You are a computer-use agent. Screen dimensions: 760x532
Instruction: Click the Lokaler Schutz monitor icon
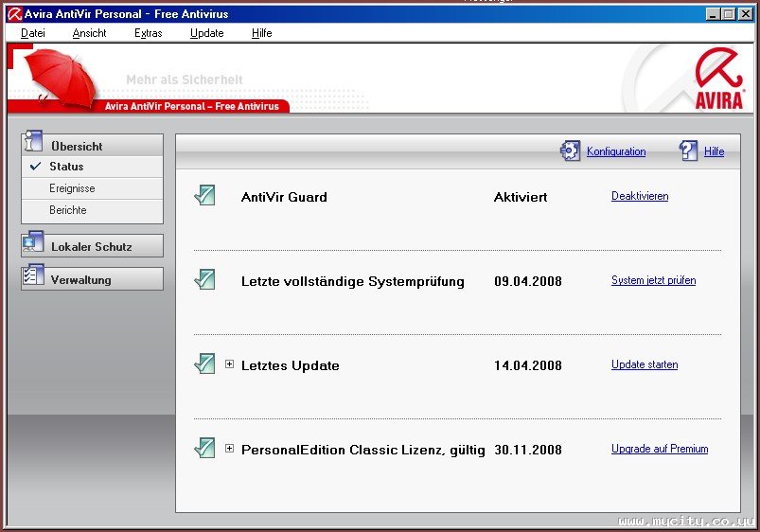(x=34, y=243)
